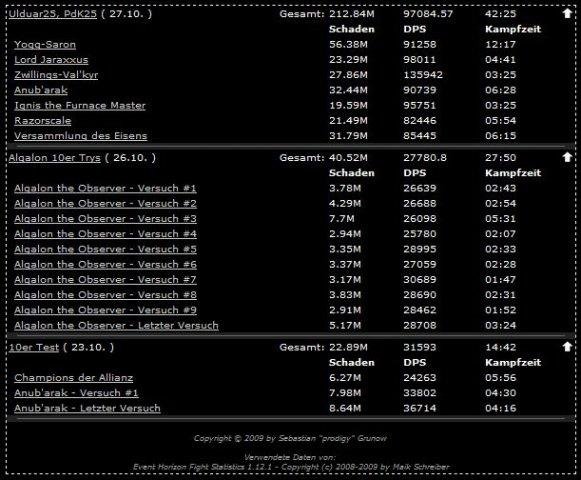Screen dimensions: 581x480
Task: Open the Lord Jaraxxus fight link
Action: [51, 60]
